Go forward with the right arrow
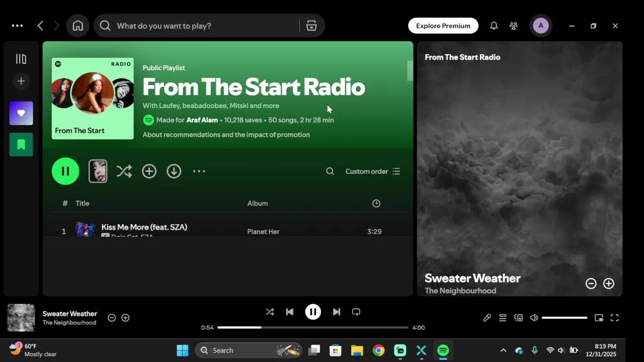The width and height of the screenshot is (644, 362). (56, 26)
